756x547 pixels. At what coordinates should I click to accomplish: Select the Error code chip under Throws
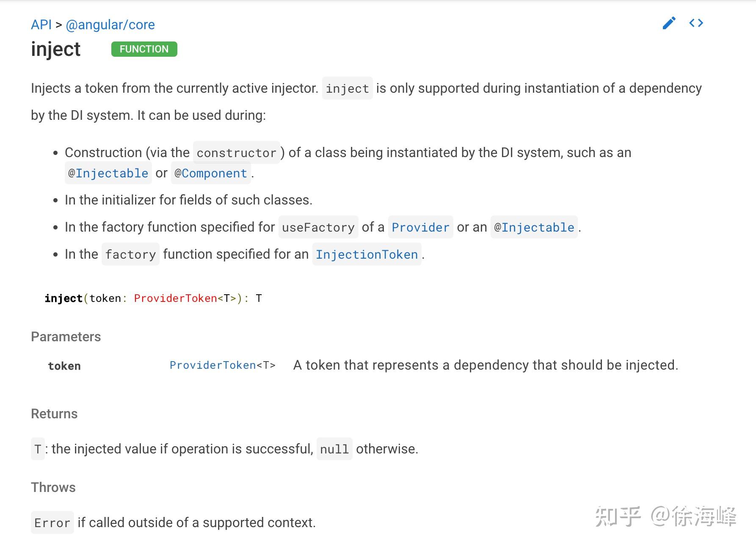(x=52, y=523)
